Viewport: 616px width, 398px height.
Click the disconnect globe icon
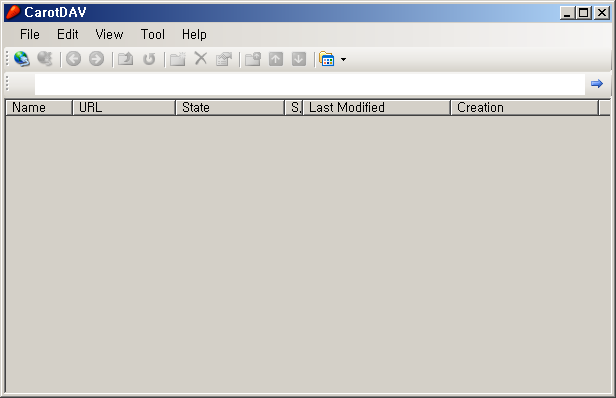45,59
